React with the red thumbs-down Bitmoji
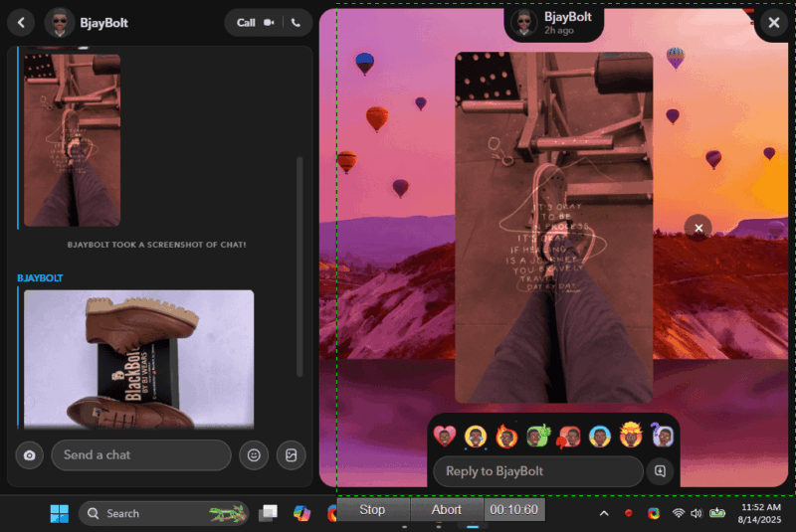Image resolution: width=796 pixels, height=532 pixels. tap(569, 437)
